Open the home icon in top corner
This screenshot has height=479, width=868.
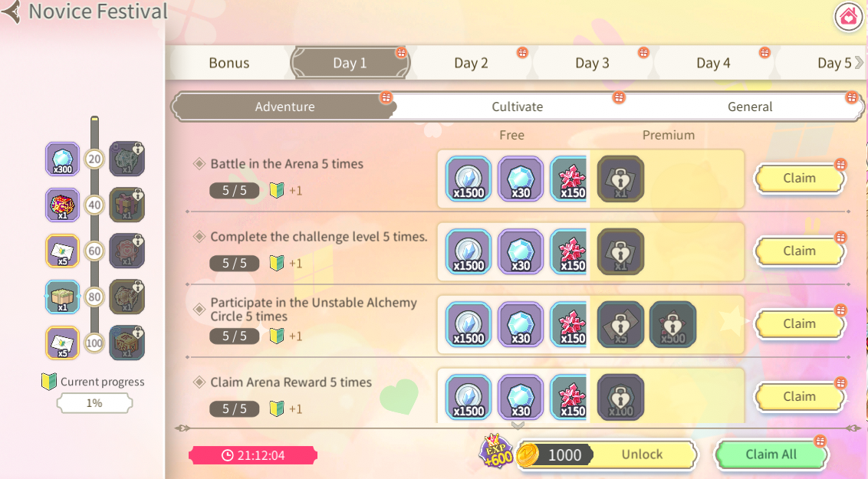pos(849,17)
